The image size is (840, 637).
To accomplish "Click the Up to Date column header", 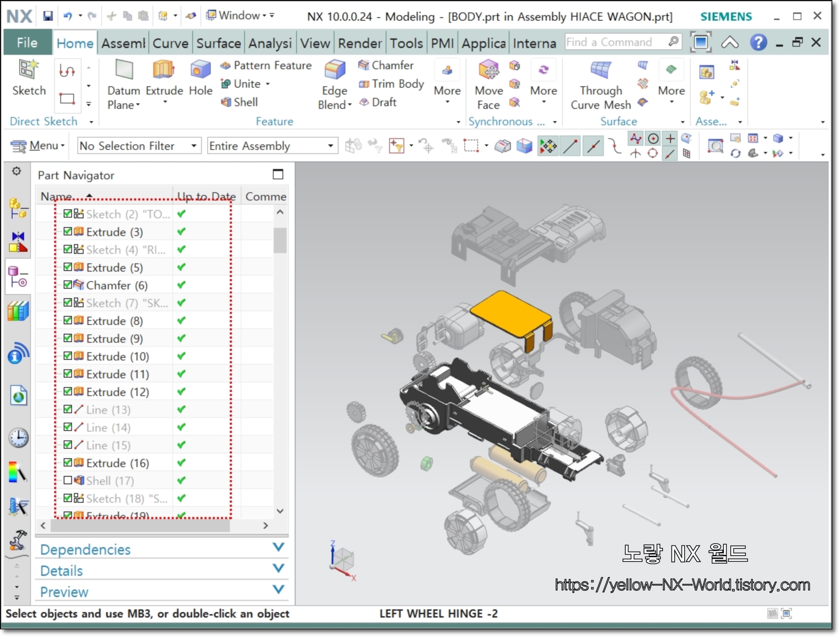I will 206,196.
